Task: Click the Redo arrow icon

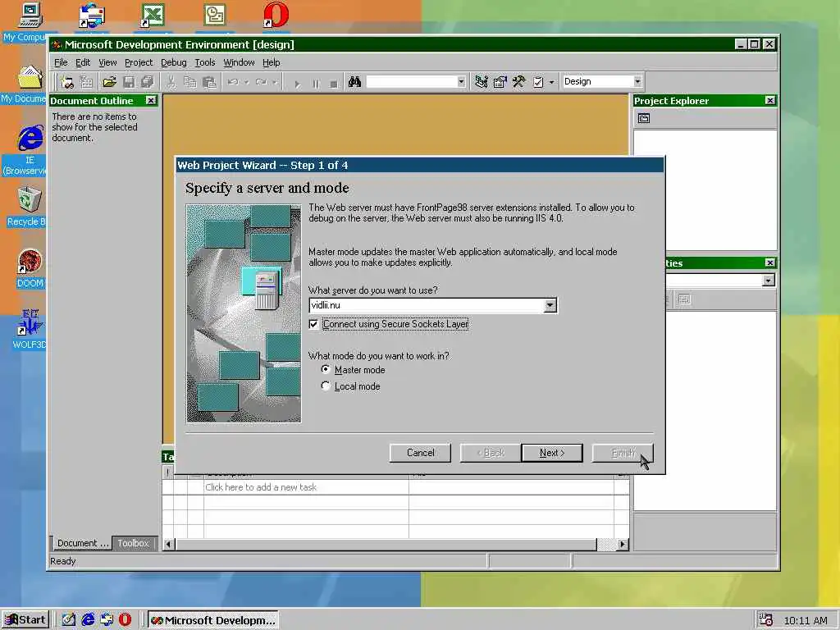Action: click(261, 82)
